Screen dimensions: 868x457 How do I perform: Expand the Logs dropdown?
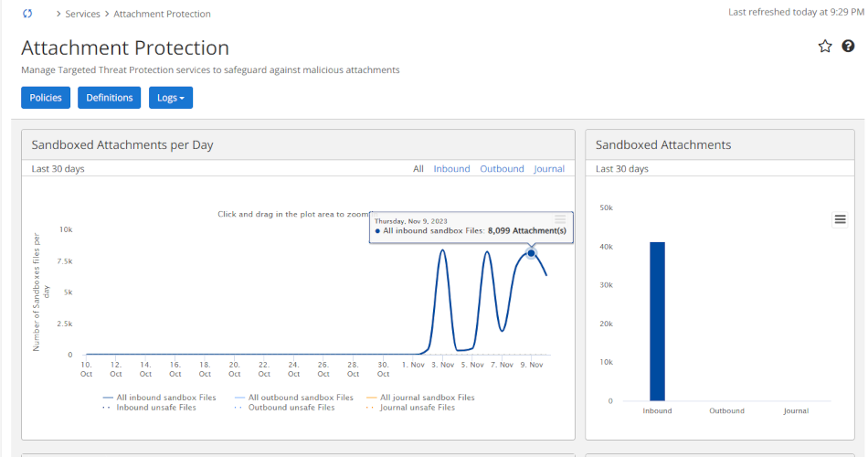(171, 98)
